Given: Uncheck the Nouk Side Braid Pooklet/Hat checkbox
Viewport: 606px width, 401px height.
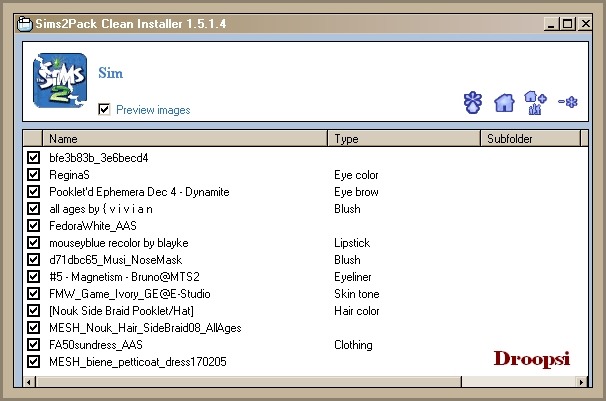Looking at the screenshot, I should coord(34,310).
